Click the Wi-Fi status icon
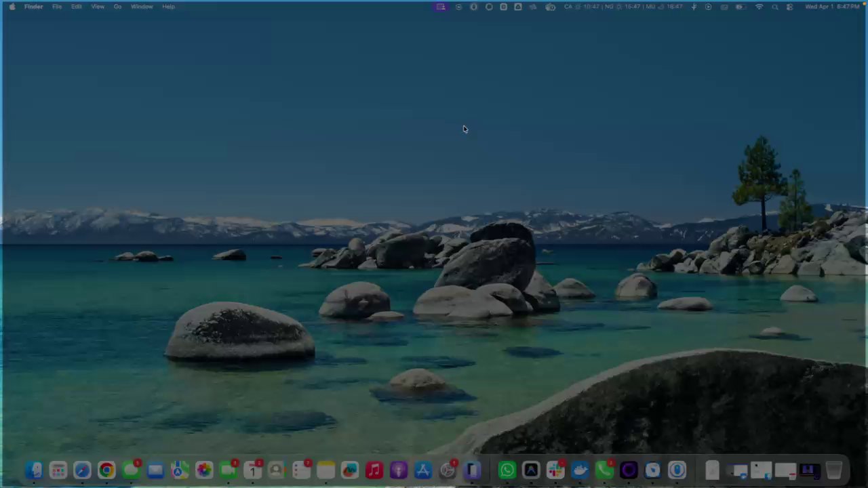 coord(759,7)
